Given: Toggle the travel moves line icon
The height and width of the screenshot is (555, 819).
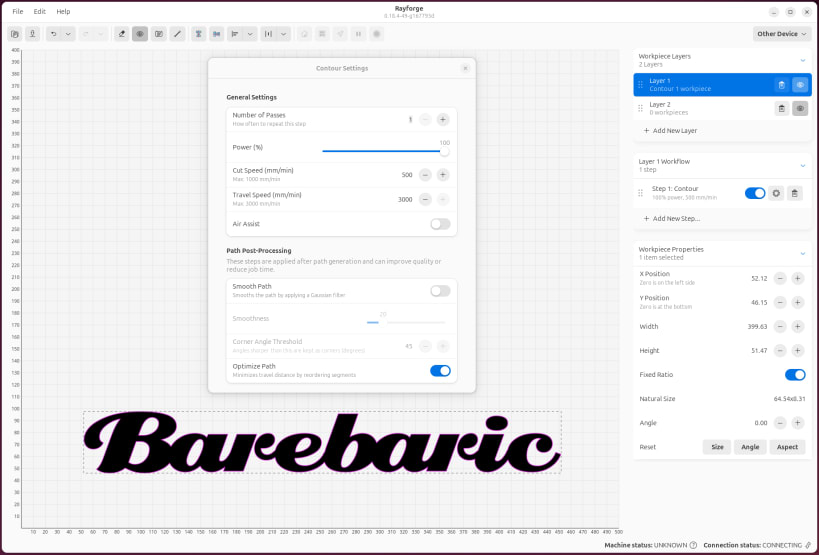Looking at the screenshot, I should (178, 34).
